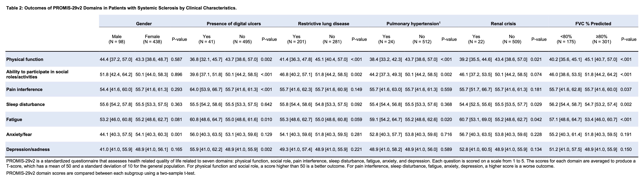Viewport: 644px width, 180px height.
Task: Select the Yes (N = 201) subheader
Action: click(296, 39)
